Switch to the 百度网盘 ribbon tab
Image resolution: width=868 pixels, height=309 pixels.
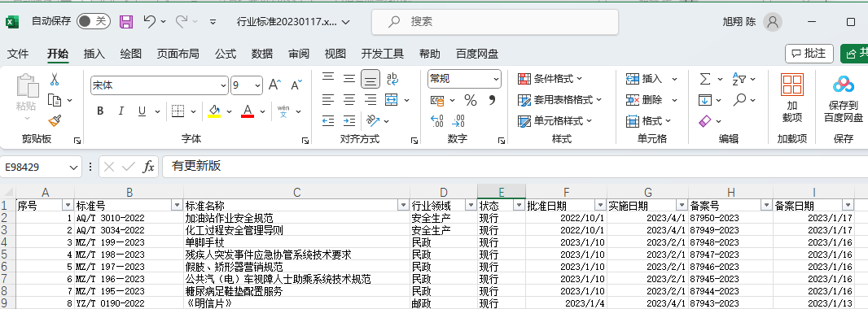(477, 54)
